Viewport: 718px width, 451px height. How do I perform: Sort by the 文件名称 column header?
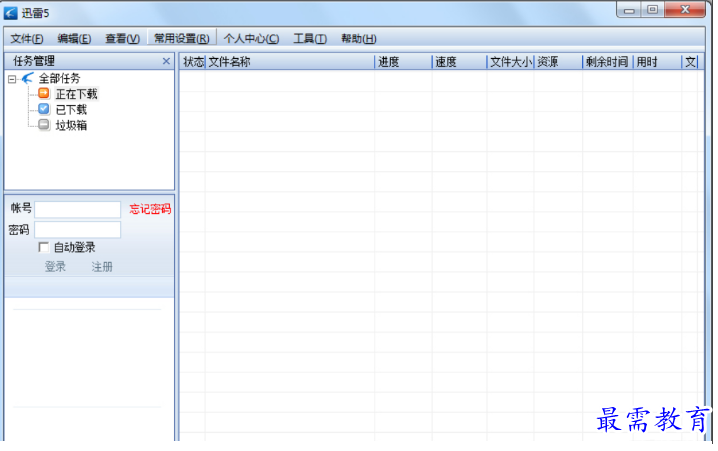[290, 62]
